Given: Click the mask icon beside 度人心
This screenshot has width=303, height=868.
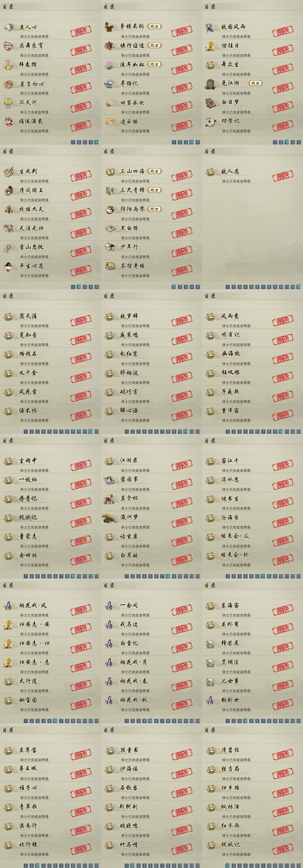Looking at the screenshot, I should pos(9,27).
